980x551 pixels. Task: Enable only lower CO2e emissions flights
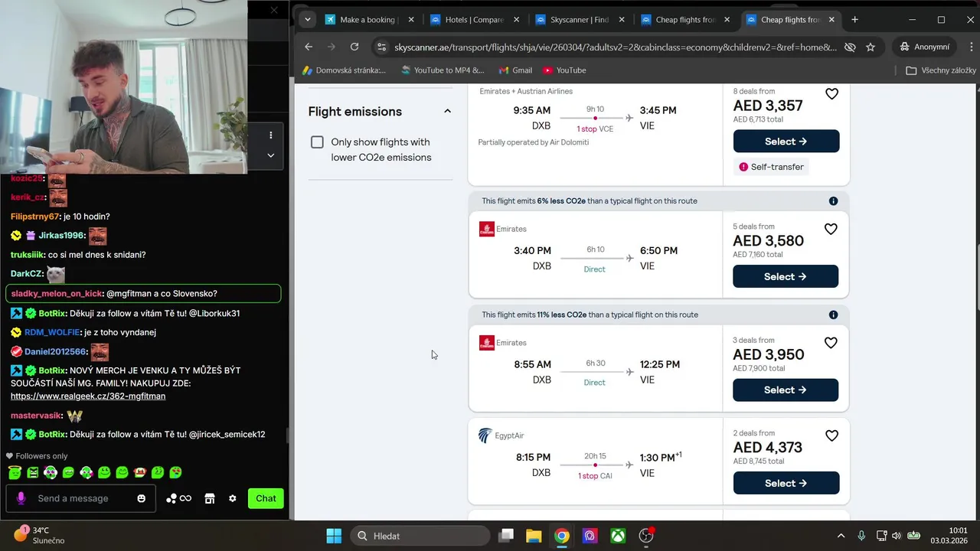click(317, 142)
